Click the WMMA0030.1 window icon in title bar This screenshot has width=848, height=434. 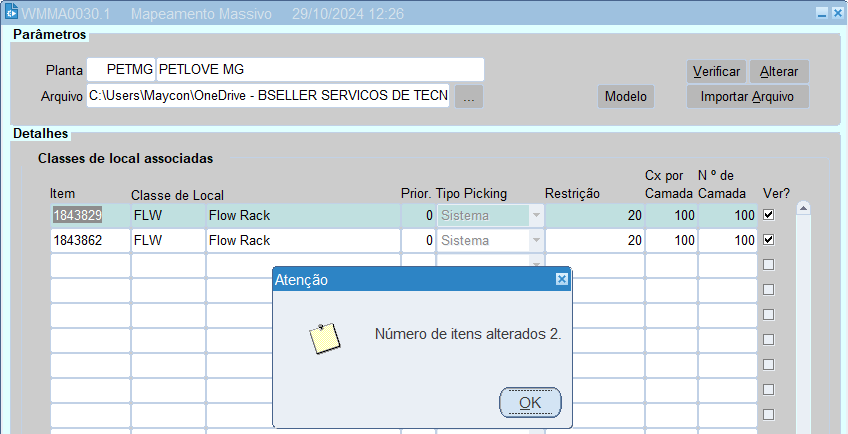(x=12, y=13)
